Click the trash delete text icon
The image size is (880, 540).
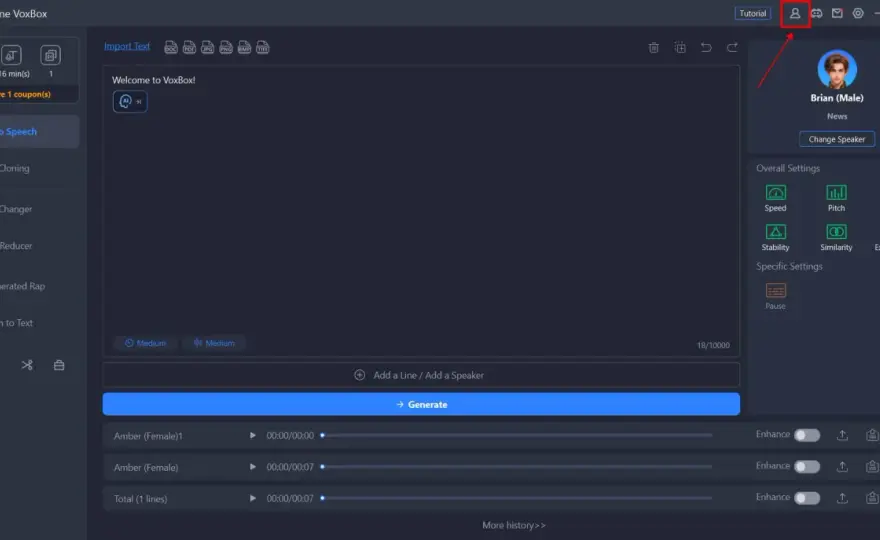tap(654, 48)
